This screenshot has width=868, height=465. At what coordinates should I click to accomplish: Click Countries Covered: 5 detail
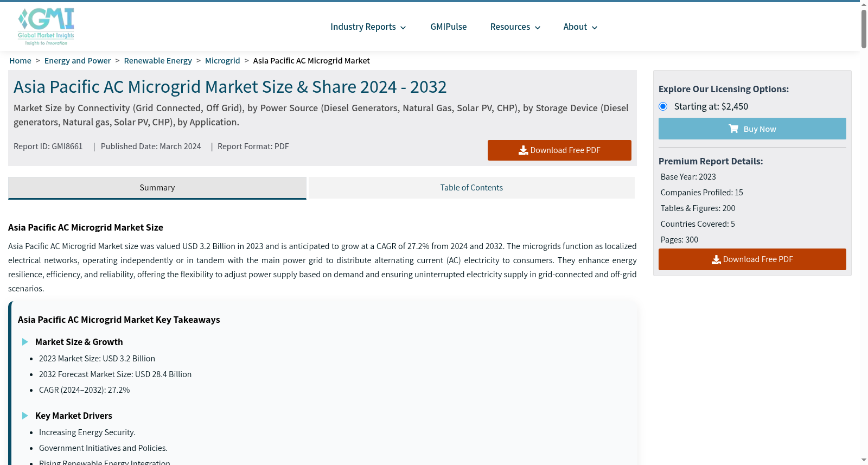click(698, 224)
